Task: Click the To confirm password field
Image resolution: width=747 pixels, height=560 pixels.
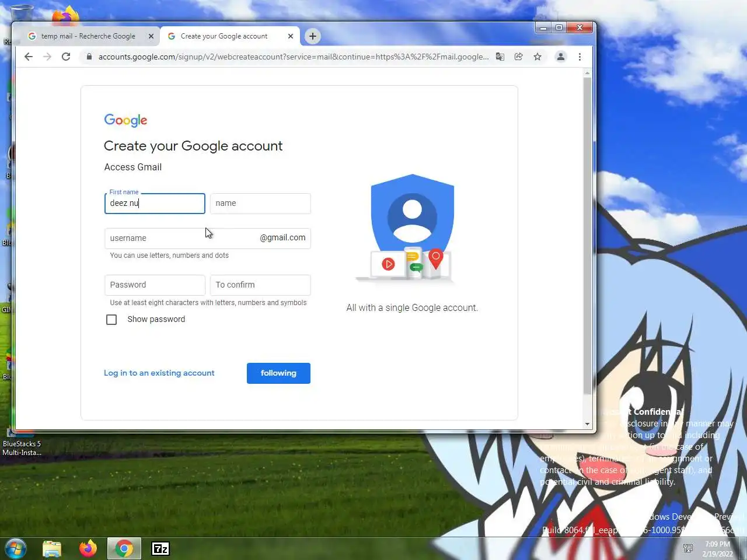Action: (x=260, y=285)
